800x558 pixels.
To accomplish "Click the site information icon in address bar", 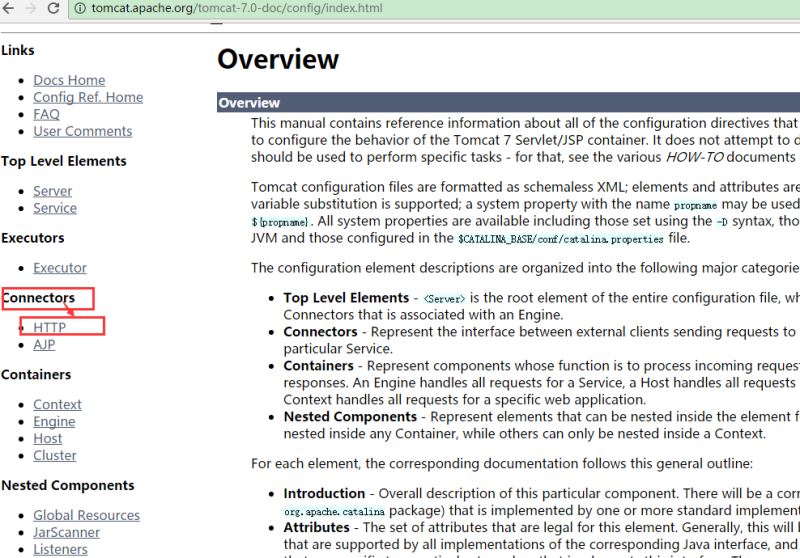I will click(80, 8).
